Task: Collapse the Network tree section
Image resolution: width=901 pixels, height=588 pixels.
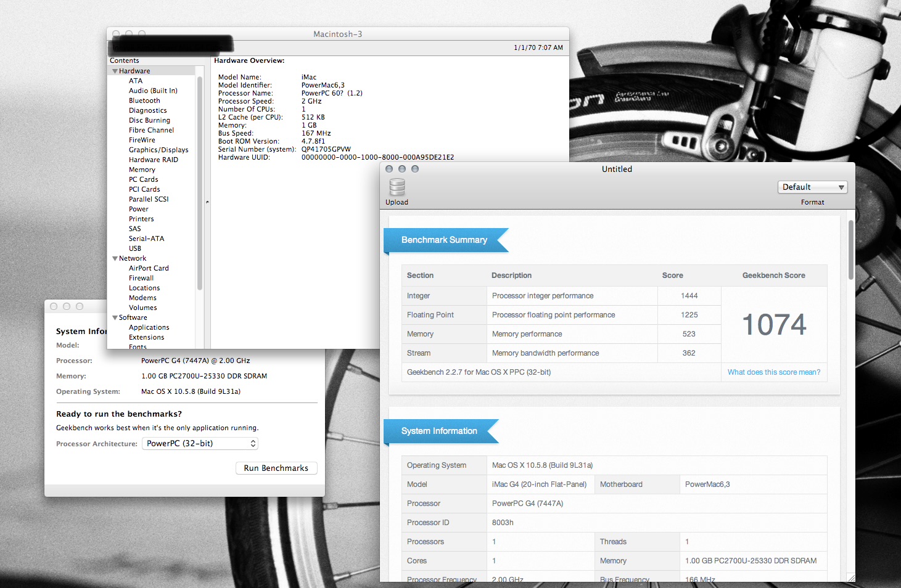Action: click(115, 259)
